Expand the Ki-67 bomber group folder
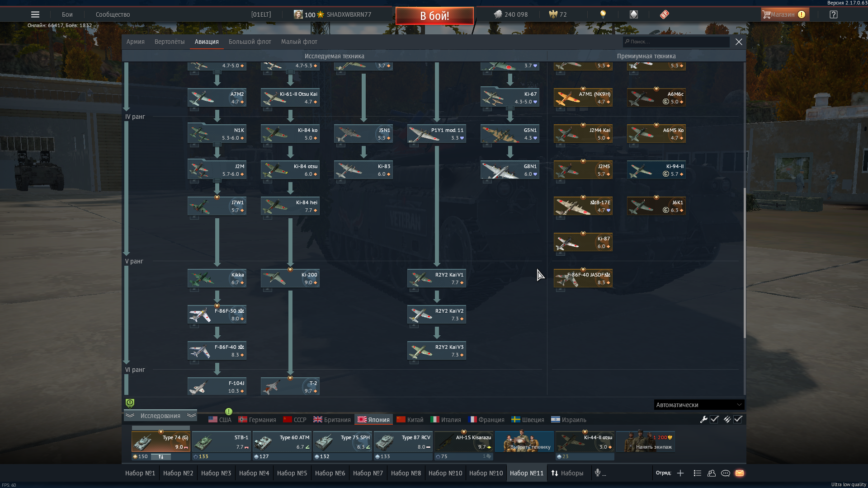This screenshot has width=868, height=488. [x=510, y=98]
